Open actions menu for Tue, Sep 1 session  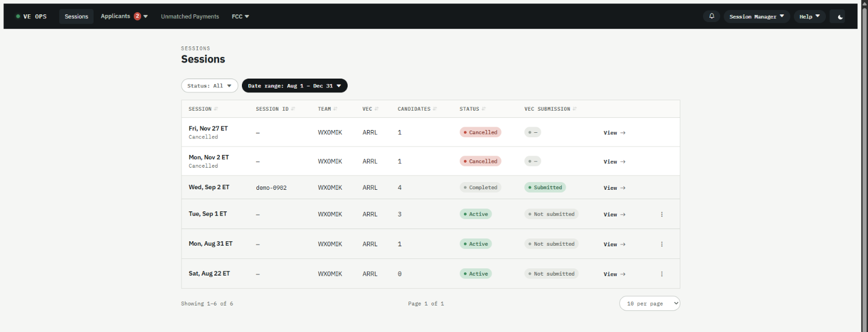[x=662, y=214]
